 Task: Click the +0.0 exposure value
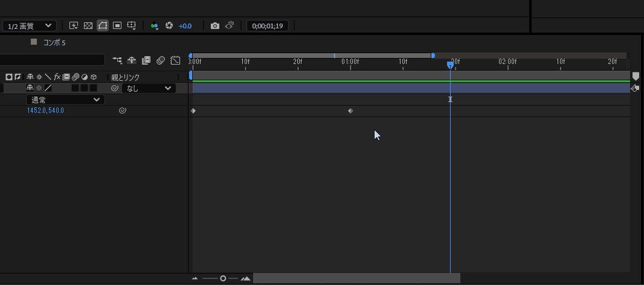(185, 26)
